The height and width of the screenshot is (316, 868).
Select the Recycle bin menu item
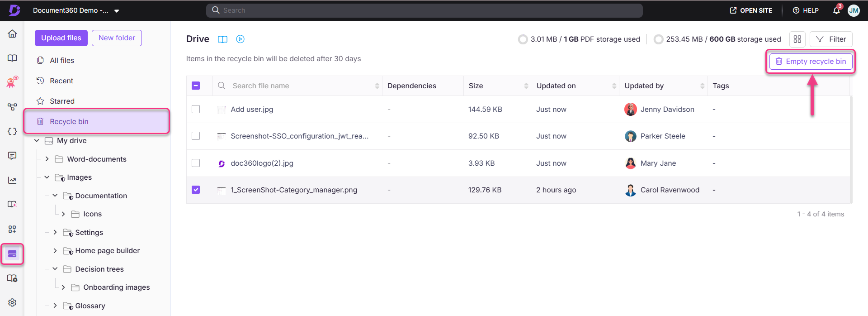[97, 121]
